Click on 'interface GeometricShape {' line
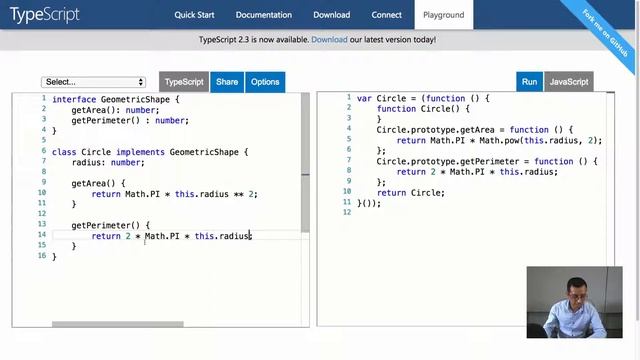 [x=116, y=100]
